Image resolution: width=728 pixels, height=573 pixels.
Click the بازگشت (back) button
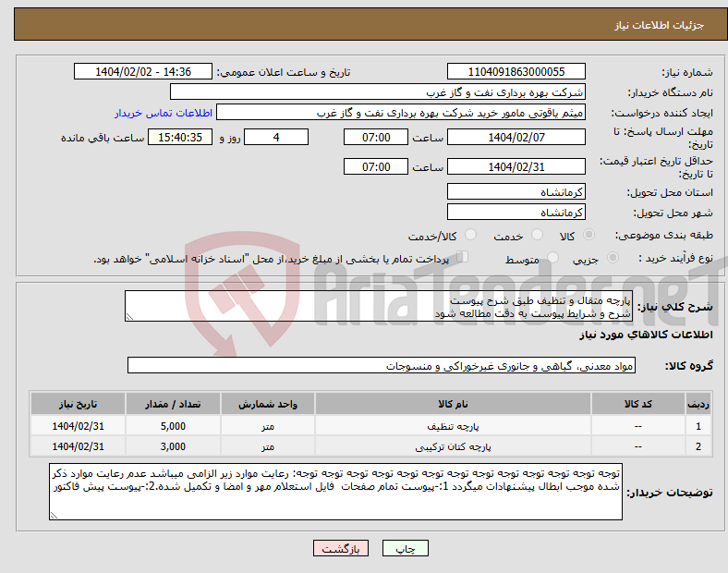click(x=341, y=548)
